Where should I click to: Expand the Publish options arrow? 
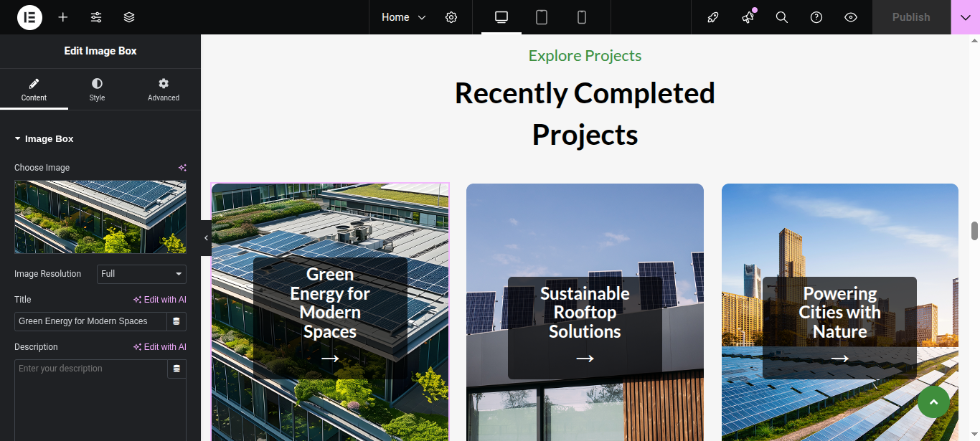[x=965, y=17]
